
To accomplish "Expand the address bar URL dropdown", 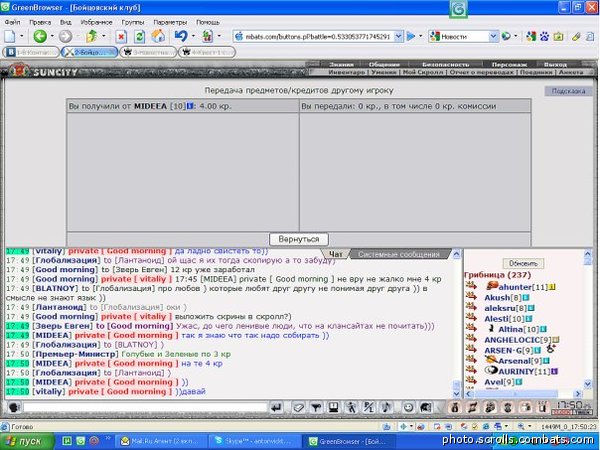I will coord(399,36).
